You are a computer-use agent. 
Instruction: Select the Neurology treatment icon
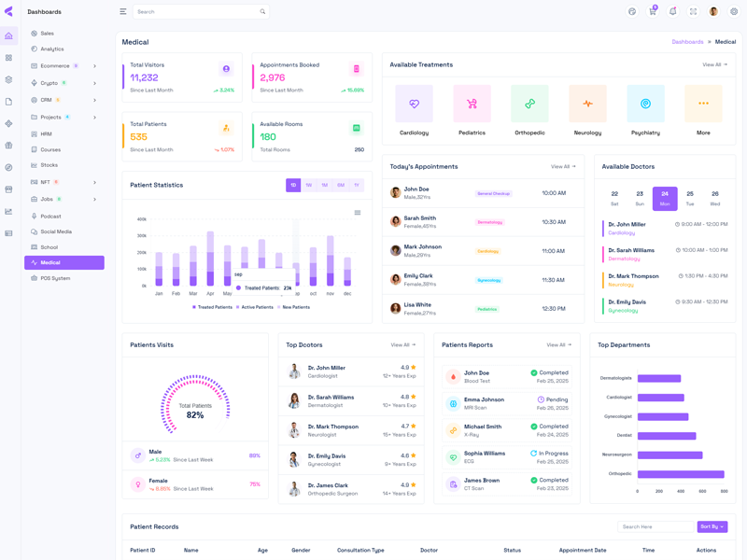(587, 104)
